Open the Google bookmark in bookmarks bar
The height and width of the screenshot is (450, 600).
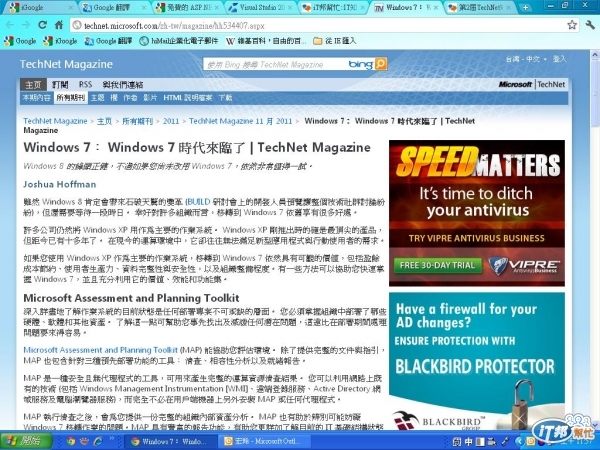20,41
